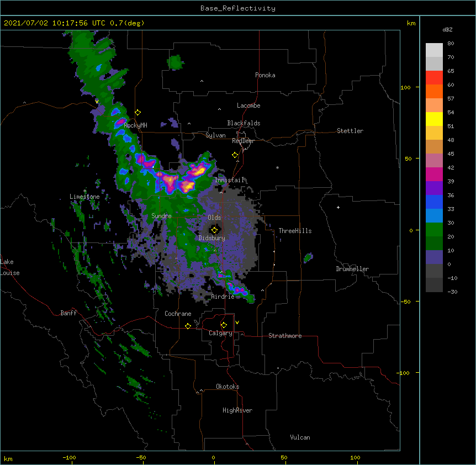476x465 pixels.
Task: Click the Airdrie map label
Action: click(x=223, y=297)
